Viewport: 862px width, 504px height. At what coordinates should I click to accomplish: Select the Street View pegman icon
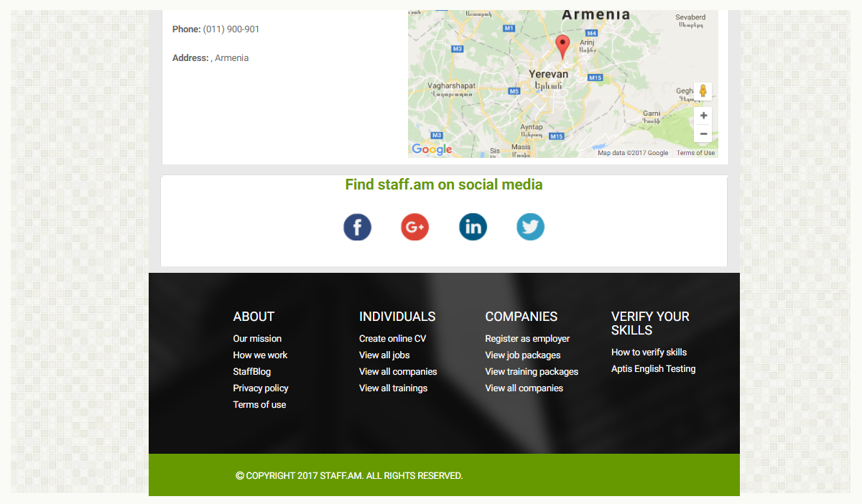pos(703,91)
